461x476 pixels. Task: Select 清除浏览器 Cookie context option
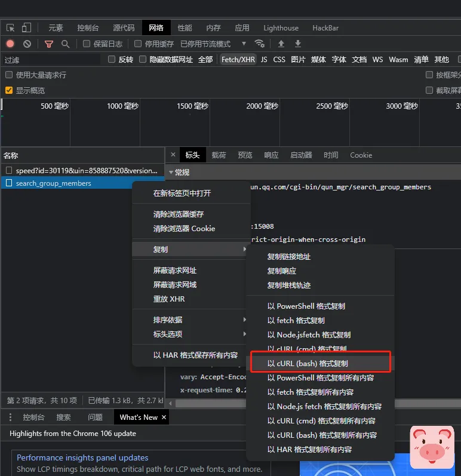(191, 228)
